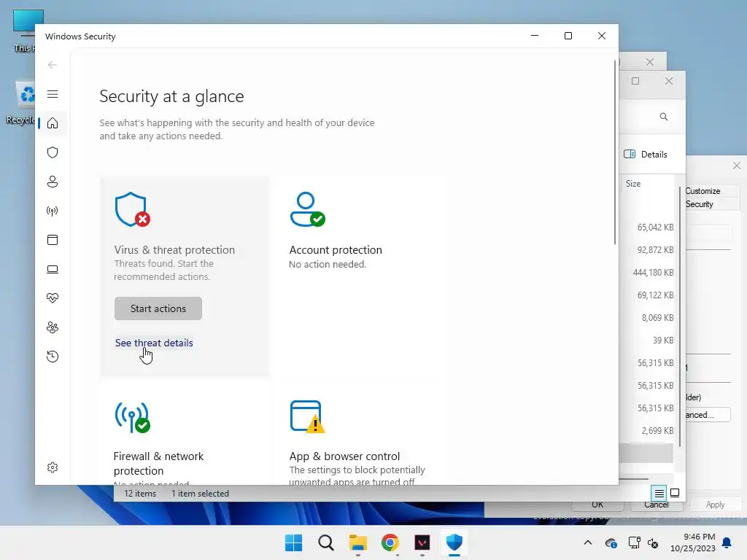Click Apply in the Properties dialog

pos(715,505)
